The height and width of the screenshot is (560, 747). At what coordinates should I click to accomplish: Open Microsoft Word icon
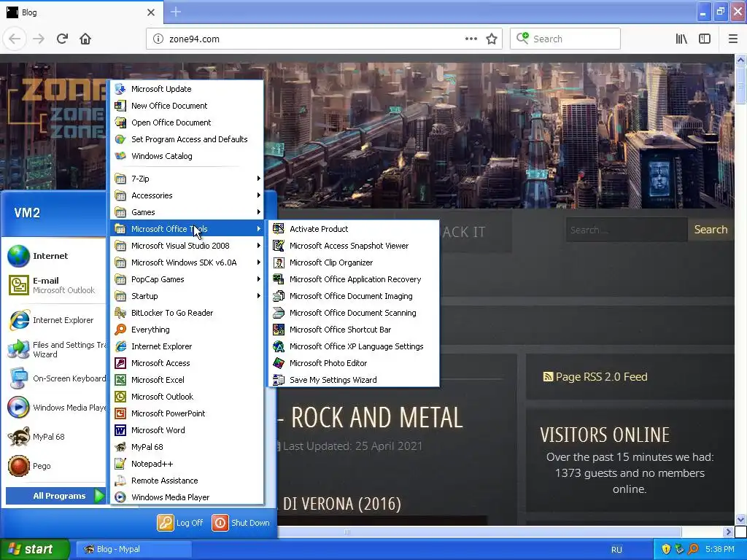point(120,430)
